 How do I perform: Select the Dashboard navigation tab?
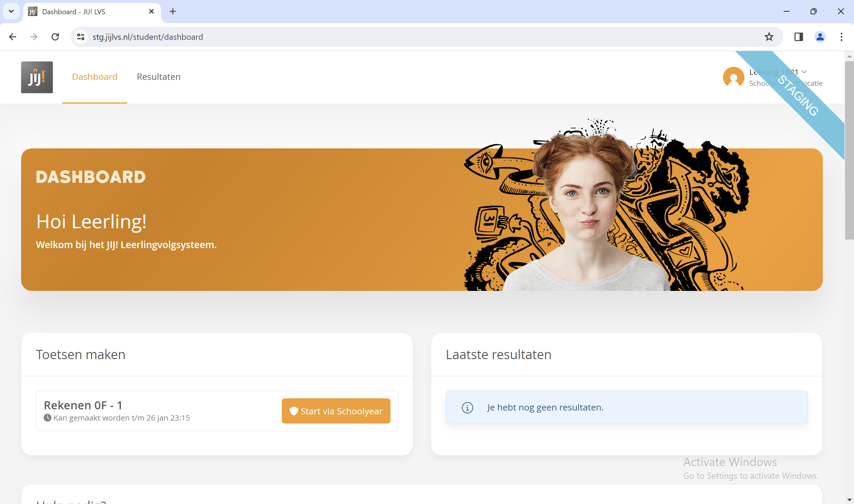pyautogui.click(x=94, y=77)
